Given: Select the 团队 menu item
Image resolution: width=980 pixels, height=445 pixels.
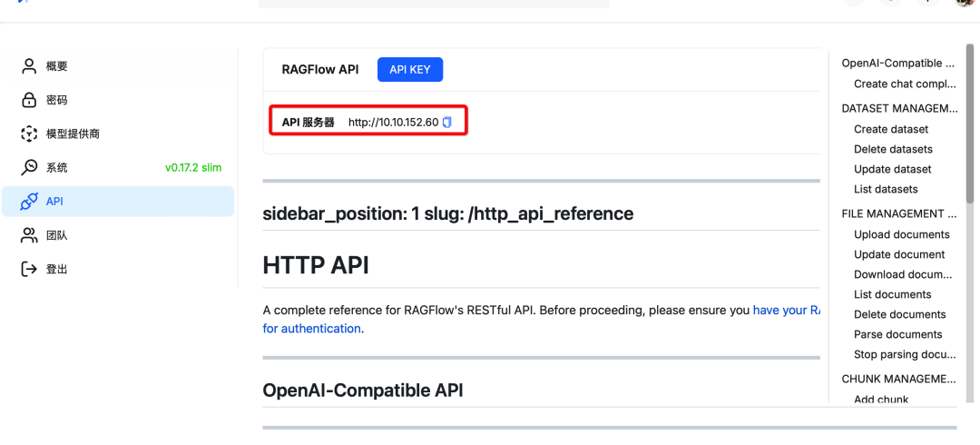Looking at the screenshot, I should click(x=118, y=235).
